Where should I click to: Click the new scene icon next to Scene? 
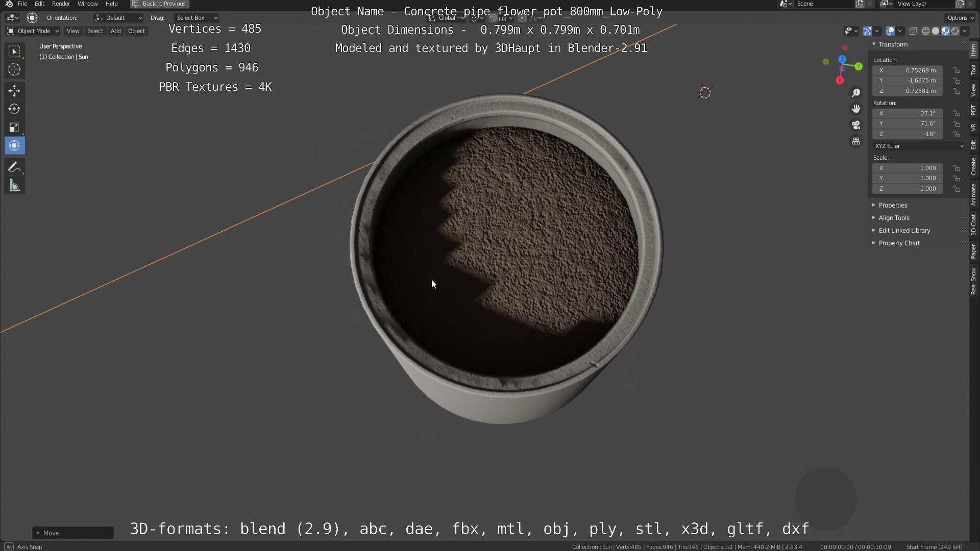click(x=860, y=4)
